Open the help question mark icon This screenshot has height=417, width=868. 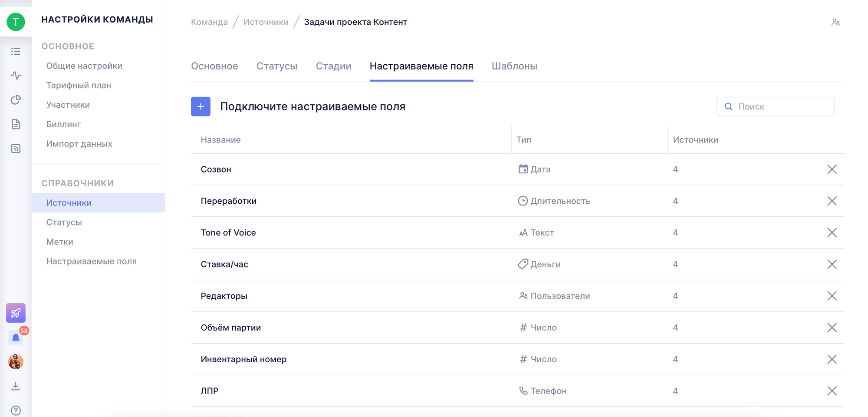16,410
